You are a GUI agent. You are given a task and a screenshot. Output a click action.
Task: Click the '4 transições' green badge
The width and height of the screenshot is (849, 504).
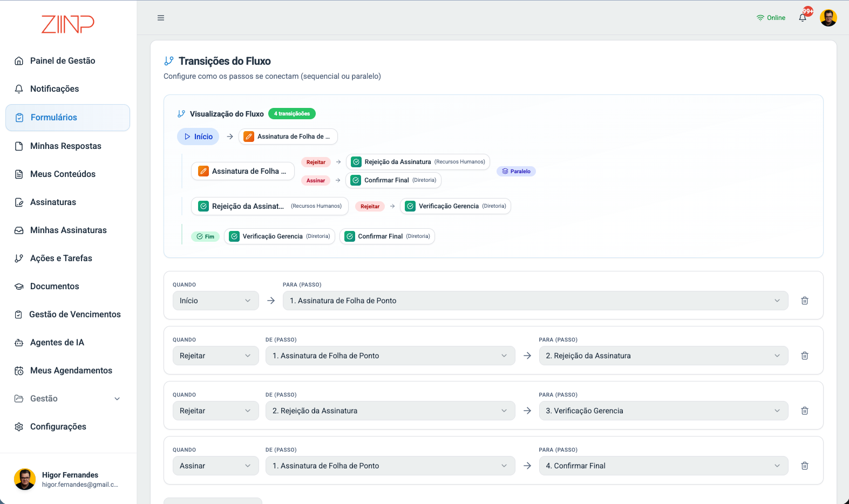coord(292,113)
